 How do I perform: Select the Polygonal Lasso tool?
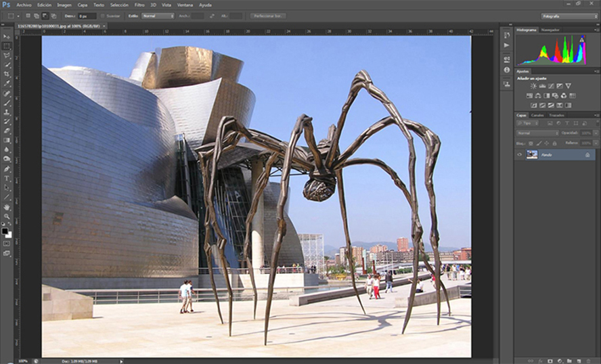tap(7, 55)
